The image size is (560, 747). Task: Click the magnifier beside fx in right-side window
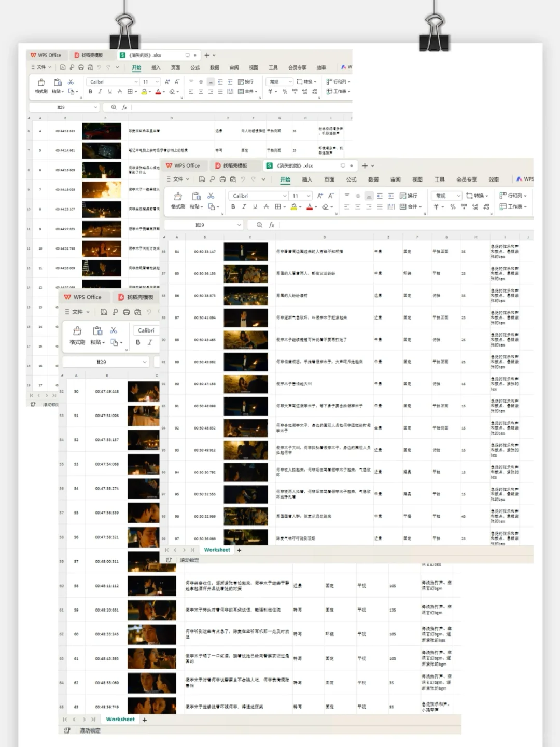point(259,225)
